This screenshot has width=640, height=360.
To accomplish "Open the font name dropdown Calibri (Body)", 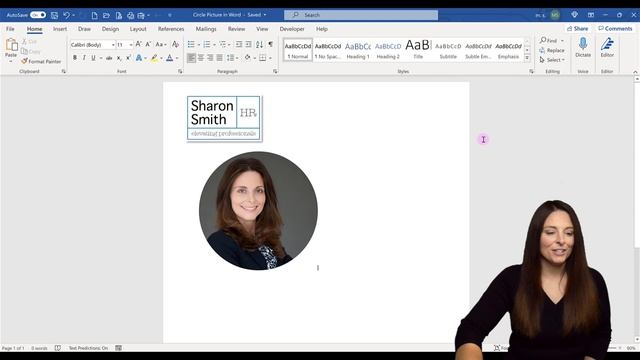I will click(113, 45).
